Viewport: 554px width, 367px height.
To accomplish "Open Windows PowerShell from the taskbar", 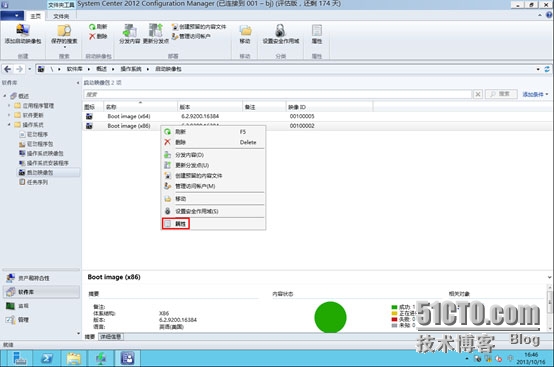I will click(x=47, y=359).
